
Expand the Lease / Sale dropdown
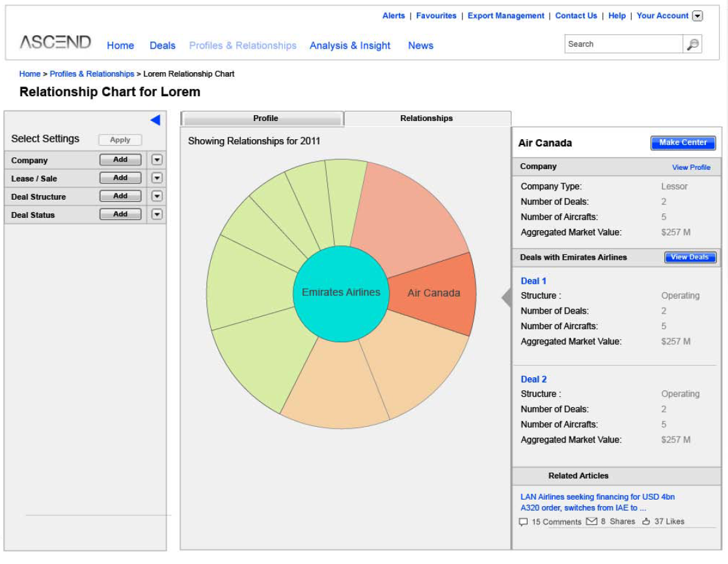point(157,178)
